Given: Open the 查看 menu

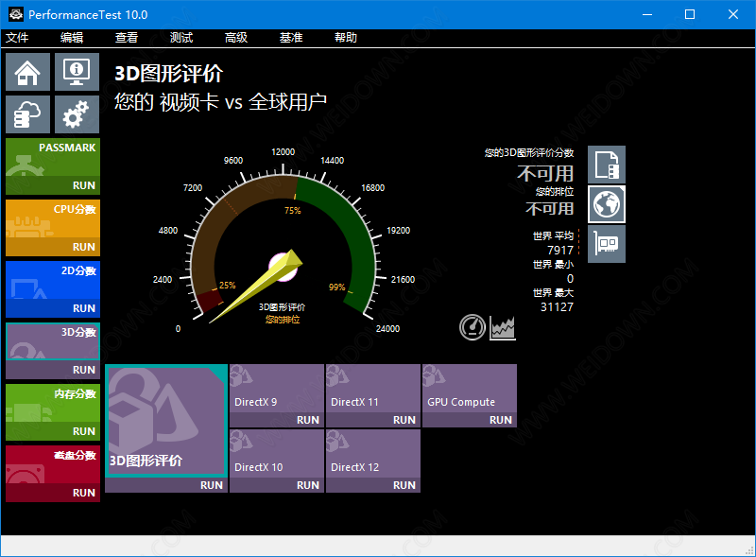Looking at the screenshot, I should 127,38.
